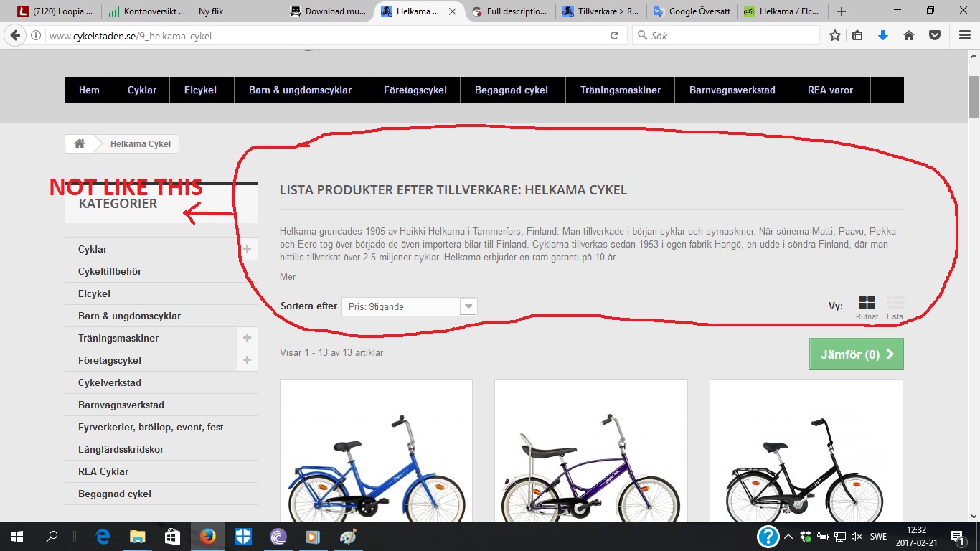
Task: Click the blue help question-mark tray icon
Action: [768, 536]
